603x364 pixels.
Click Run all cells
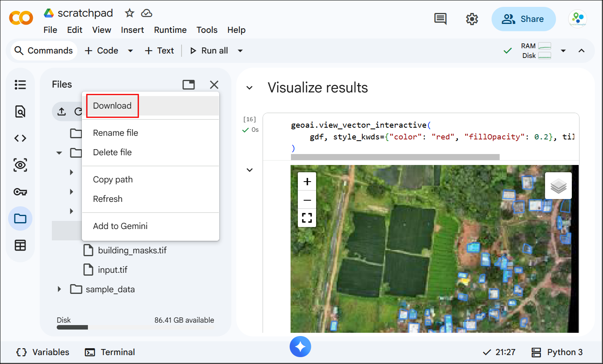[x=209, y=51]
